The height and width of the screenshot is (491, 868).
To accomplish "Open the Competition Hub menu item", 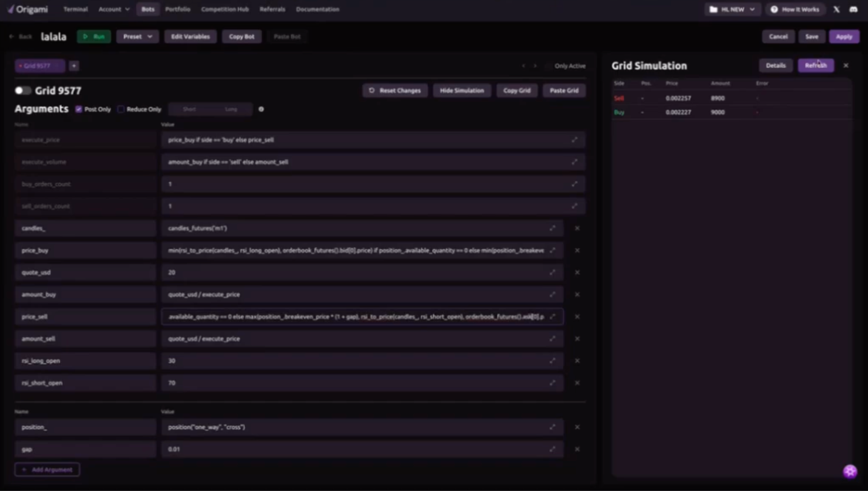I will click(225, 9).
